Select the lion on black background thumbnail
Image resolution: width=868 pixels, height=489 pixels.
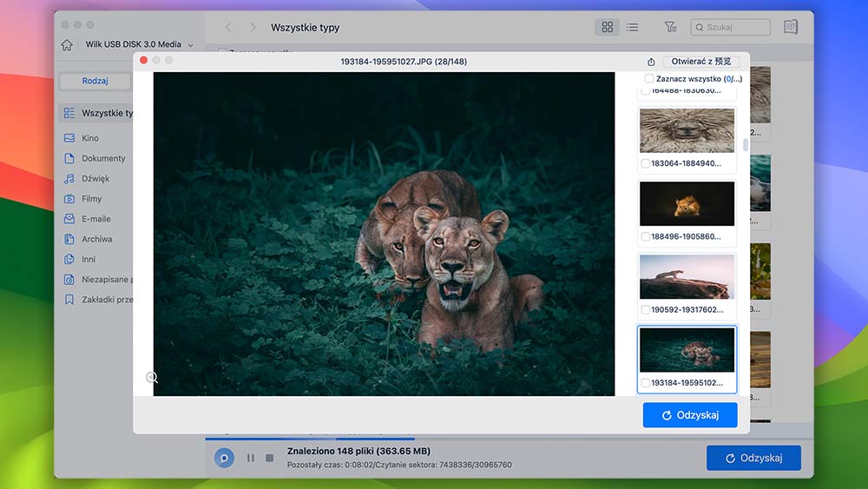687,203
